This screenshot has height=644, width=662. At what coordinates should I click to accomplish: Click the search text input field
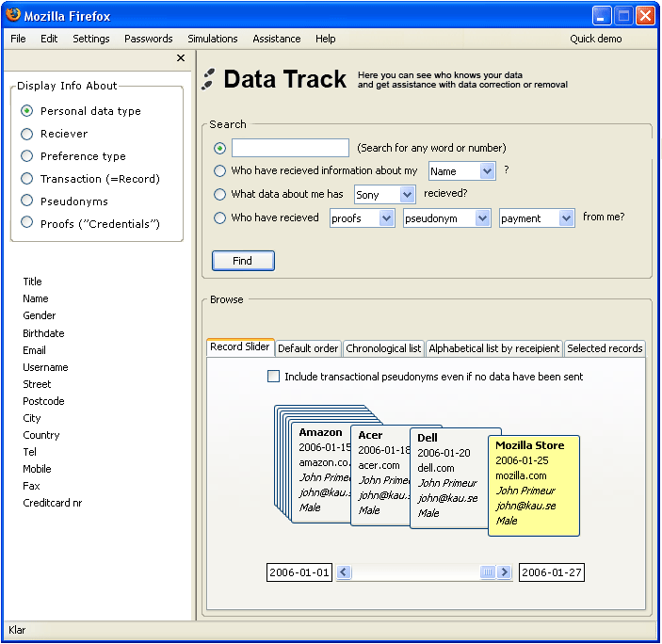point(290,148)
